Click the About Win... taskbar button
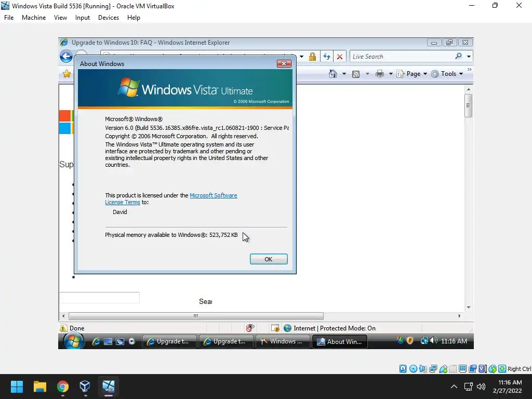The height and width of the screenshot is (399, 532). click(339, 342)
